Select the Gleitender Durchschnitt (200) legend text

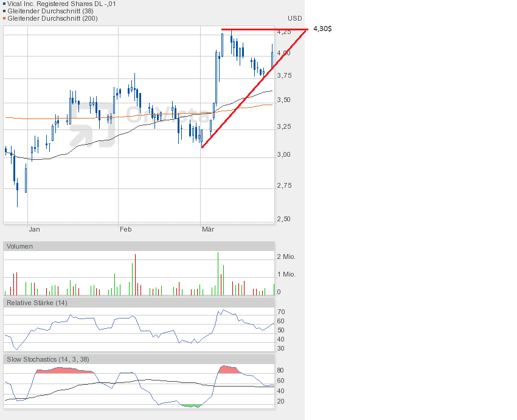[52, 18]
